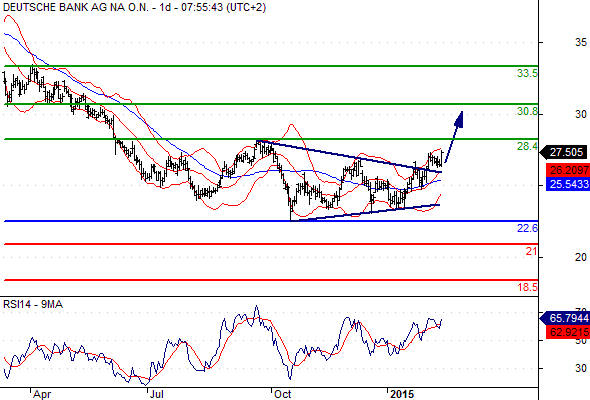Click the 30 tick on the price axis
Viewport: 590px width, 400px height.
click(581, 114)
